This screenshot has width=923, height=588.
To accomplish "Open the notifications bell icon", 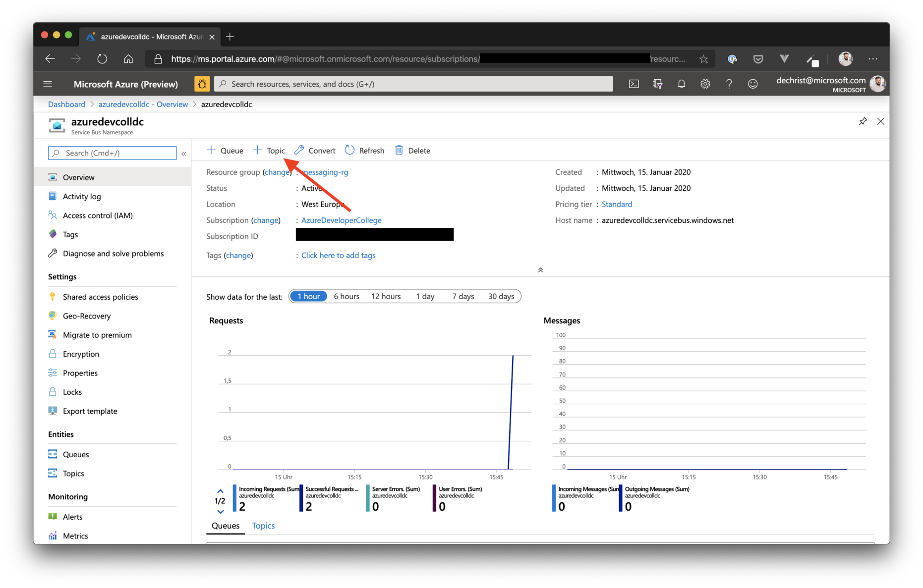I will click(x=681, y=84).
